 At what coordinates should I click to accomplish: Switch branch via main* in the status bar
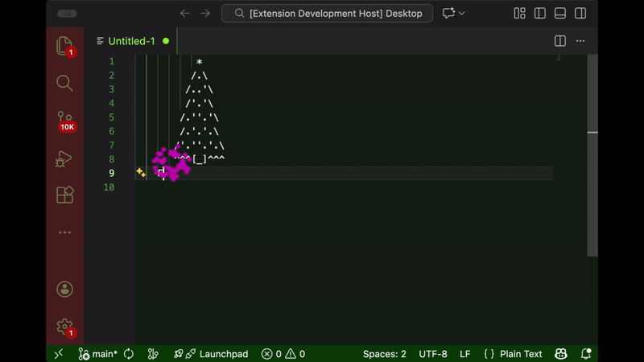point(97,354)
